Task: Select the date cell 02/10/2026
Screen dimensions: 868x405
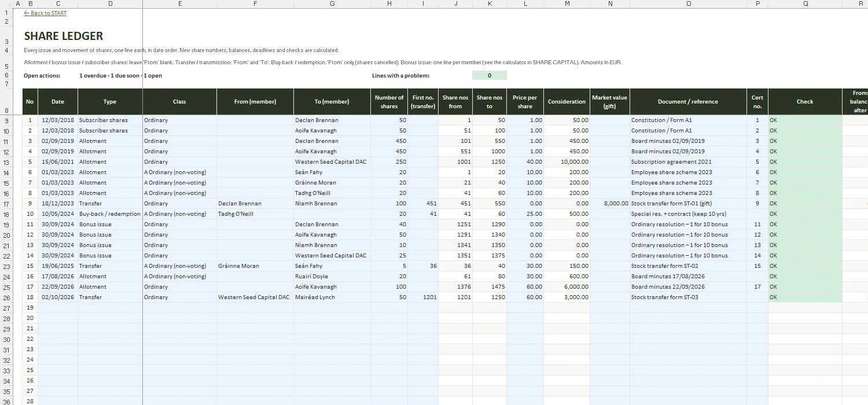Action: (x=58, y=297)
